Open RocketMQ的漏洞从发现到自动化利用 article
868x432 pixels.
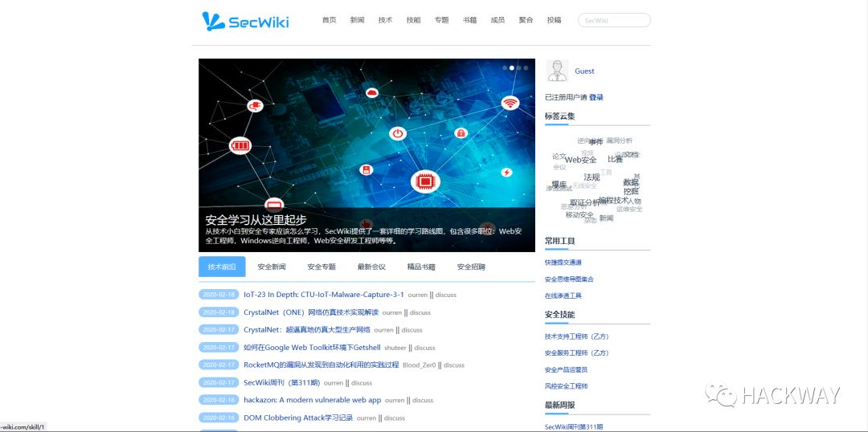click(321, 365)
